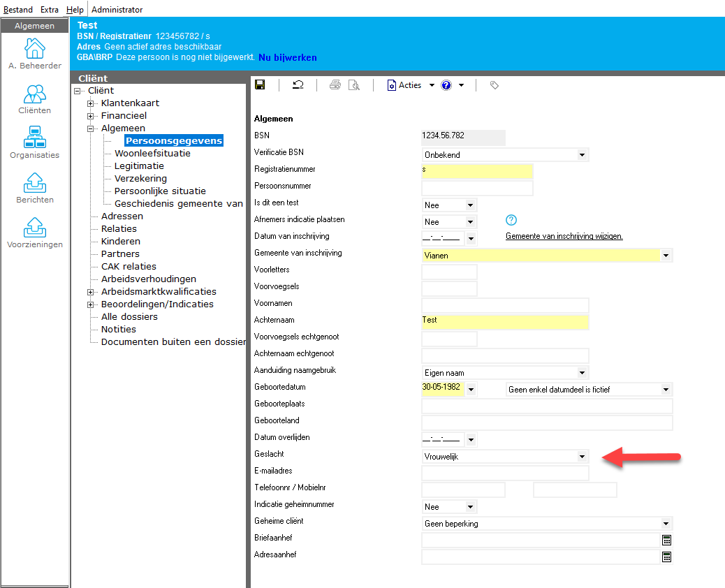Image resolution: width=725 pixels, height=588 pixels.
Task: Open the Extra menu
Action: (x=50, y=10)
